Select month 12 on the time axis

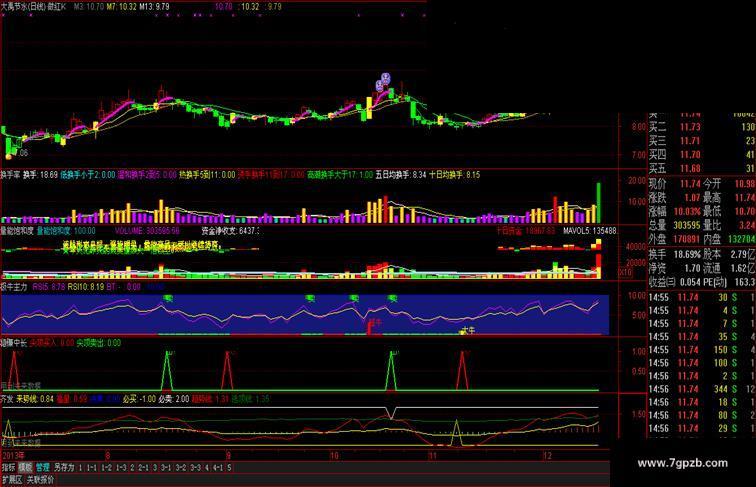point(547,455)
